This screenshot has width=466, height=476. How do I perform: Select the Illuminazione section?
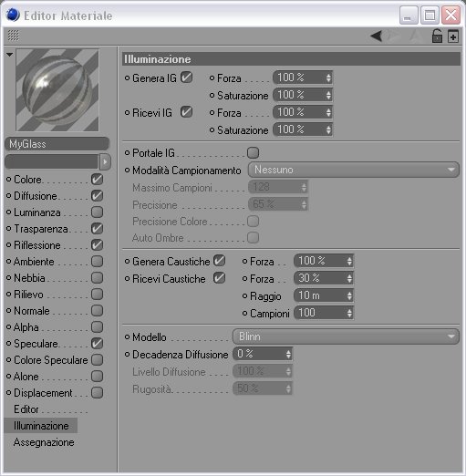point(41,426)
